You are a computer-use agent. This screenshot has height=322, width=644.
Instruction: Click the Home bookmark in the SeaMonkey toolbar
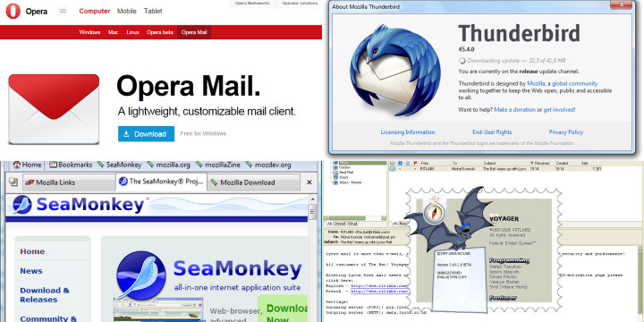27,165
